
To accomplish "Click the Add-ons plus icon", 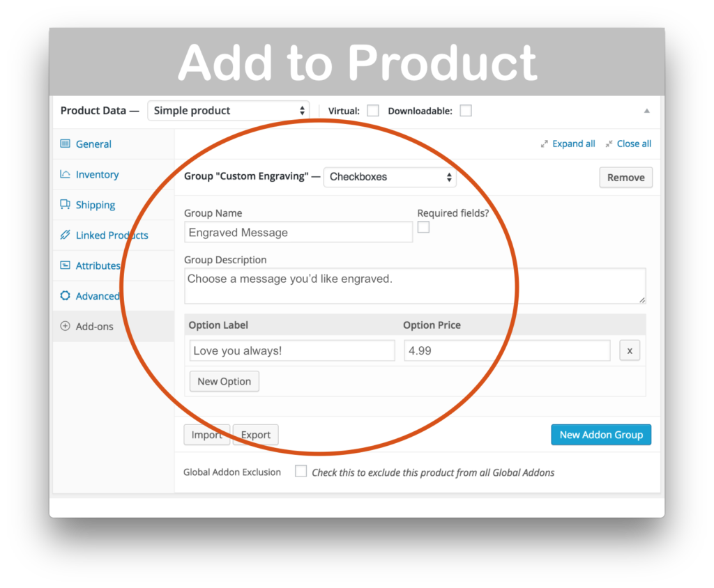I will click(x=64, y=325).
